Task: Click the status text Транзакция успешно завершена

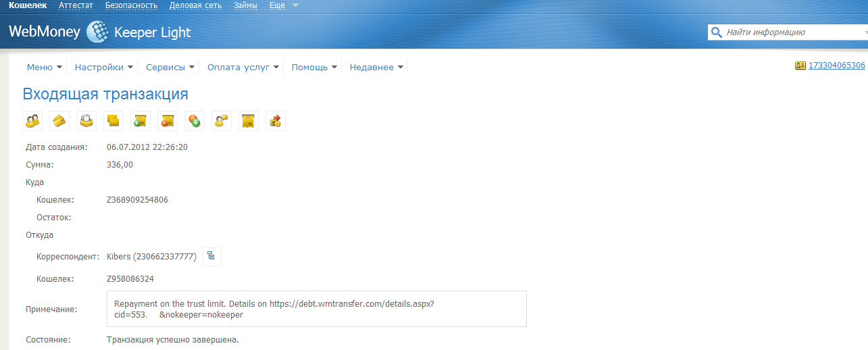Action: pyautogui.click(x=173, y=339)
